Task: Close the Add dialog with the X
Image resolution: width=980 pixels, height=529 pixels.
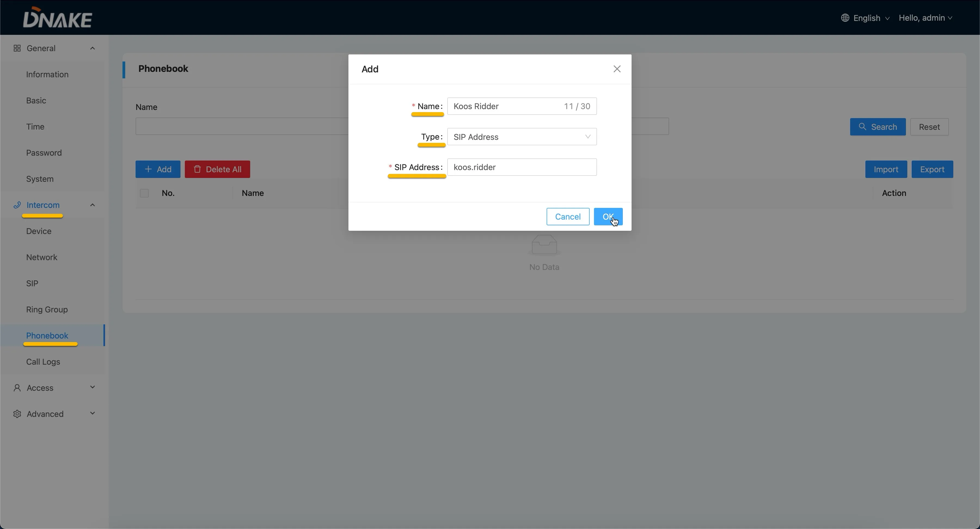Action: click(617, 69)
